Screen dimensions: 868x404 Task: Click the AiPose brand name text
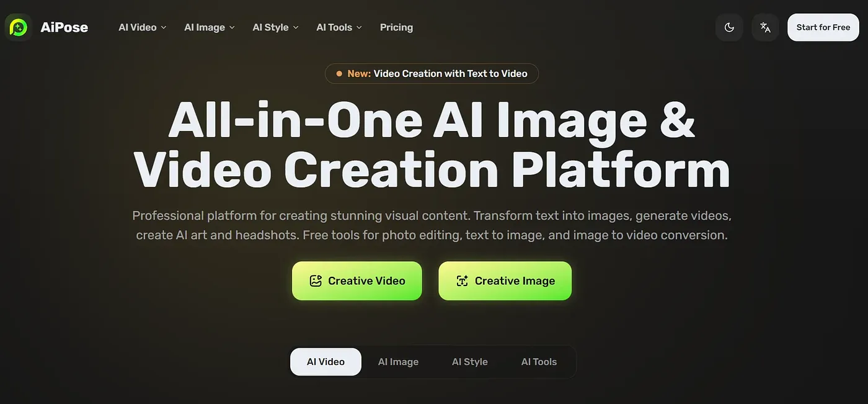pyautogui.click(x=64, y=27)
